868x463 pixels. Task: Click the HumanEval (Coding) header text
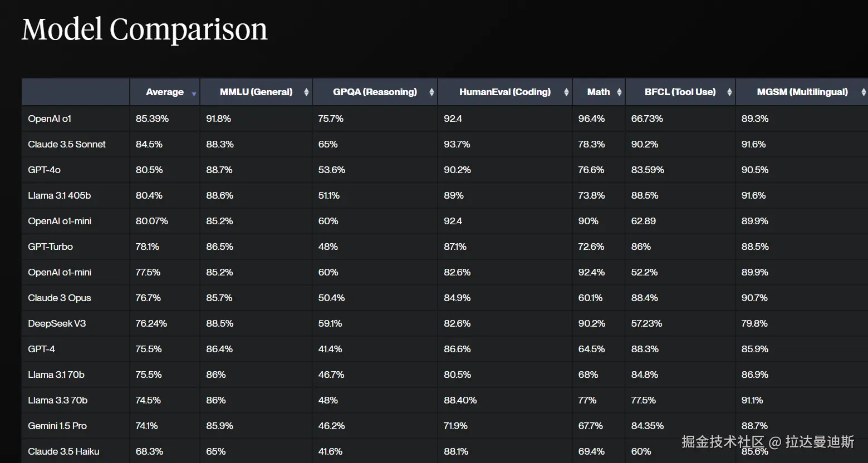pyautogui.click(x=504, y=92)
